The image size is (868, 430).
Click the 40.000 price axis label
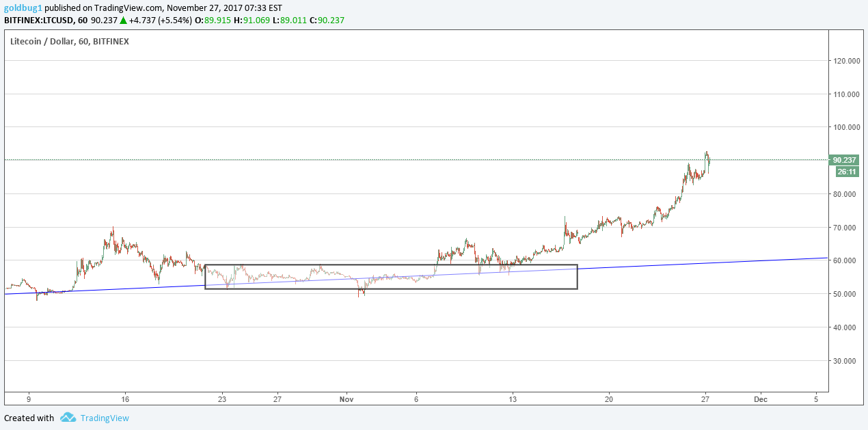point(845,327)
